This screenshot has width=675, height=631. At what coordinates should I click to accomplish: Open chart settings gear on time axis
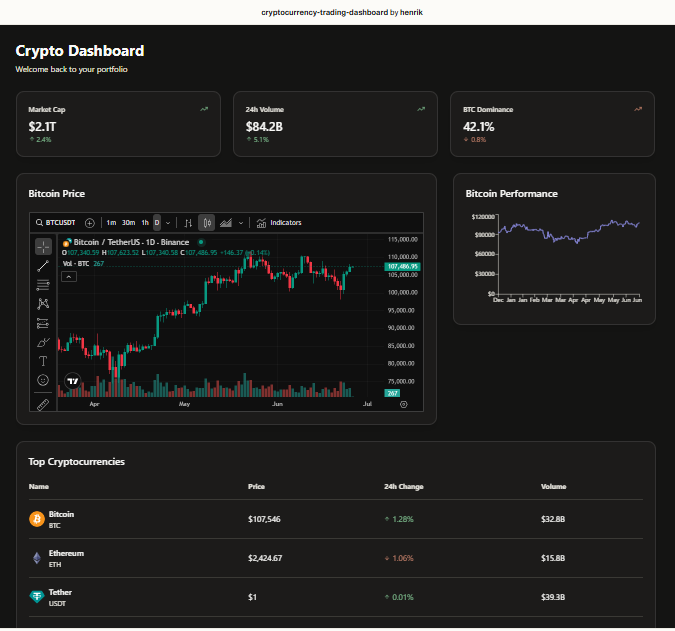pyautogui.click(x=403, y=404)
